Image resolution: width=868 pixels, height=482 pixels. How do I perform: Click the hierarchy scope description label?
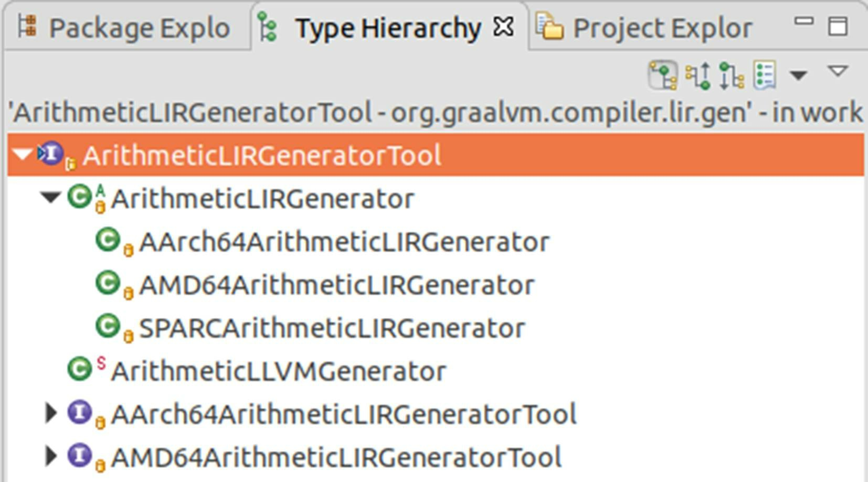(436, 112)
